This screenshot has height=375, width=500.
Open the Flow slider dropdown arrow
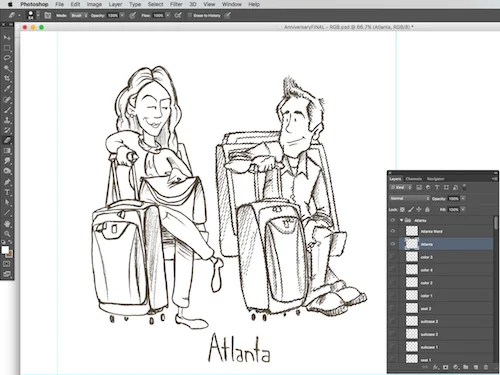(168, 15)
